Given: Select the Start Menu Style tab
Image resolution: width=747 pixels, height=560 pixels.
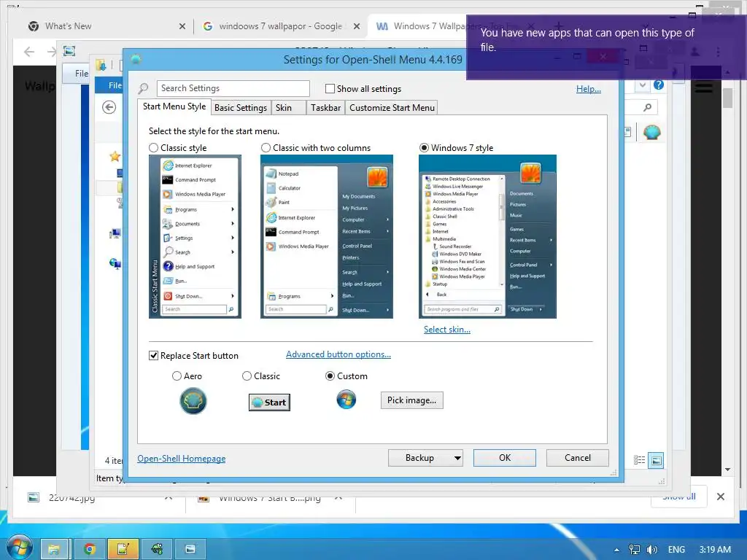Looking at the screenshot, I should pyautogui.click(x=174, y=106).
